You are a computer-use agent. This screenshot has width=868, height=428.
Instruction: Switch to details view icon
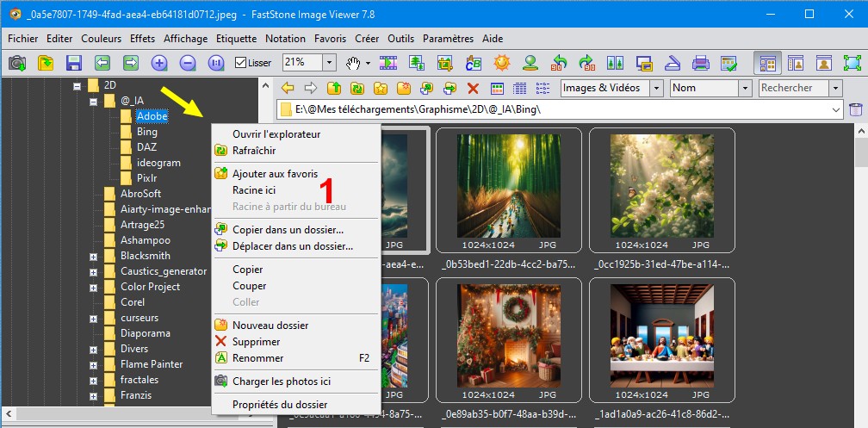pos(520,88)
